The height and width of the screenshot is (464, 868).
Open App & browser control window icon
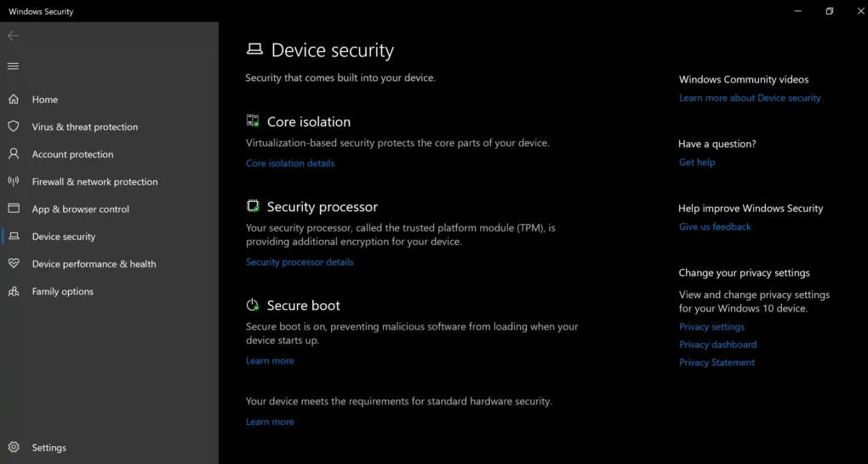coord(14,209)
